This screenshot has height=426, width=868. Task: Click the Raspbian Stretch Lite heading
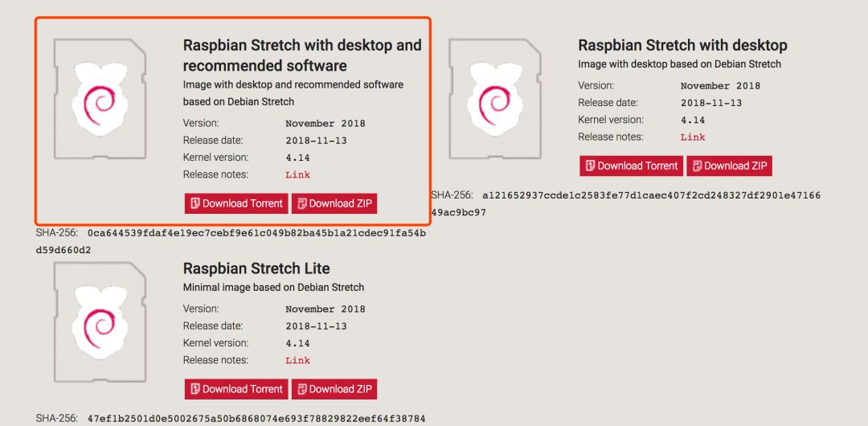[256, 268]
